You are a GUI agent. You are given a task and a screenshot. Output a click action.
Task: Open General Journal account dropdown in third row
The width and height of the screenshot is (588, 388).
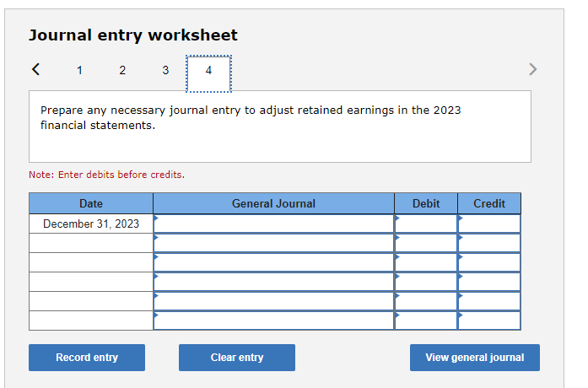pyautogui.click(x=273, y=263)
